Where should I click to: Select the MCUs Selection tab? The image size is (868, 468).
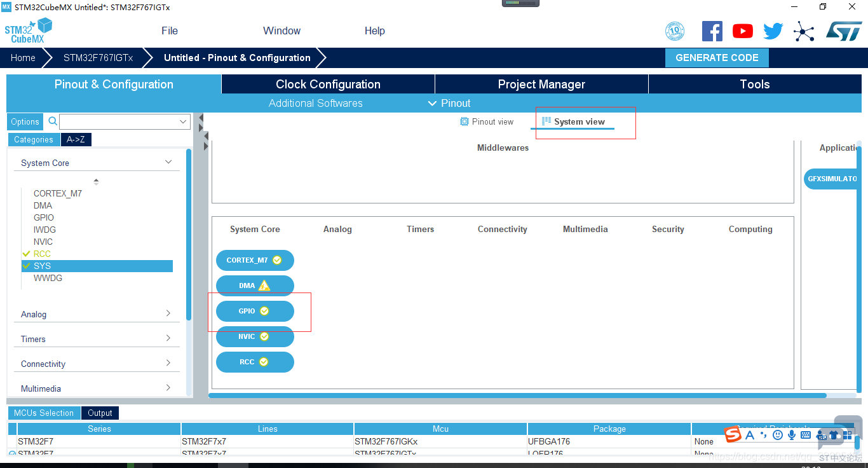(44, 413)
